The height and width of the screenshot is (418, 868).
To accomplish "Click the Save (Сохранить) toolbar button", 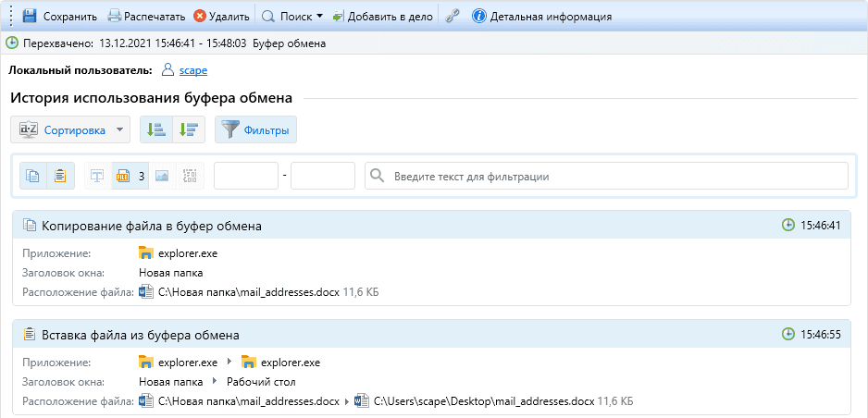I will [x=59, y=17].
